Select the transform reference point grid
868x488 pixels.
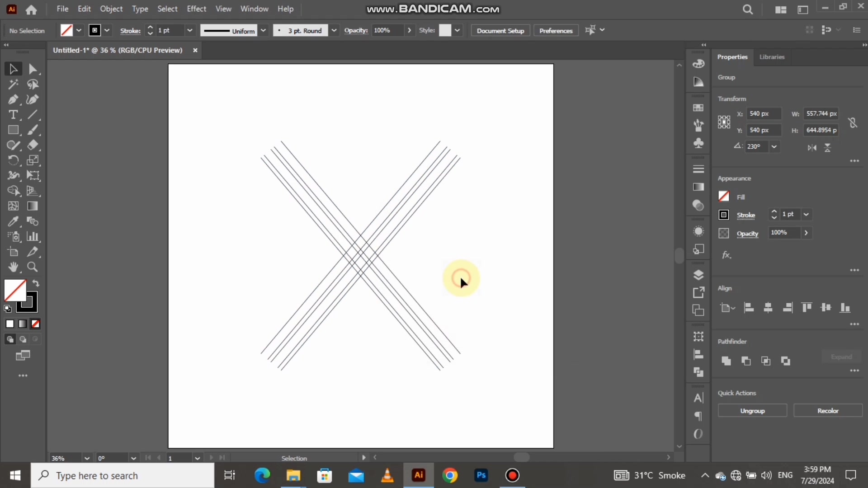click(x=724, y=122)
